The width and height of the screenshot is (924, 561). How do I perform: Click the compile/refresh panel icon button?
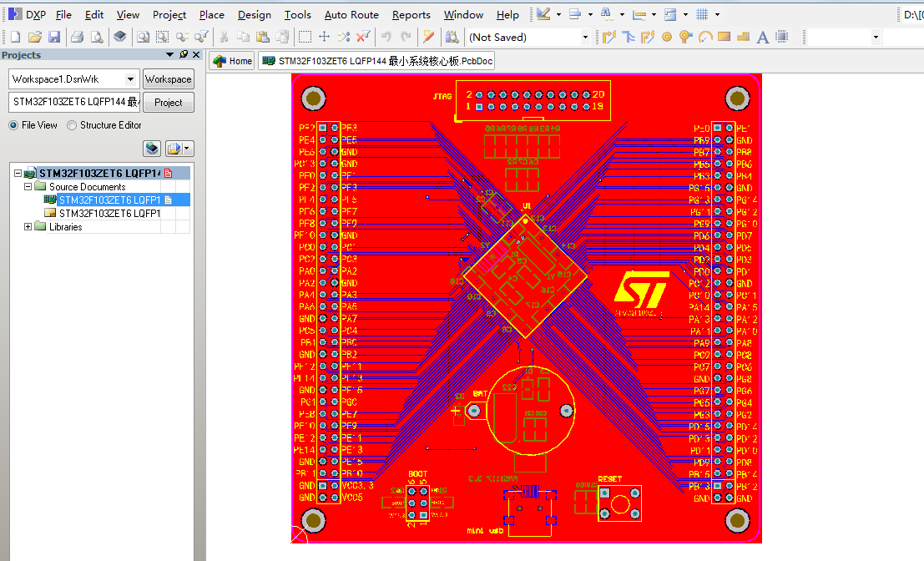[152, 149]
